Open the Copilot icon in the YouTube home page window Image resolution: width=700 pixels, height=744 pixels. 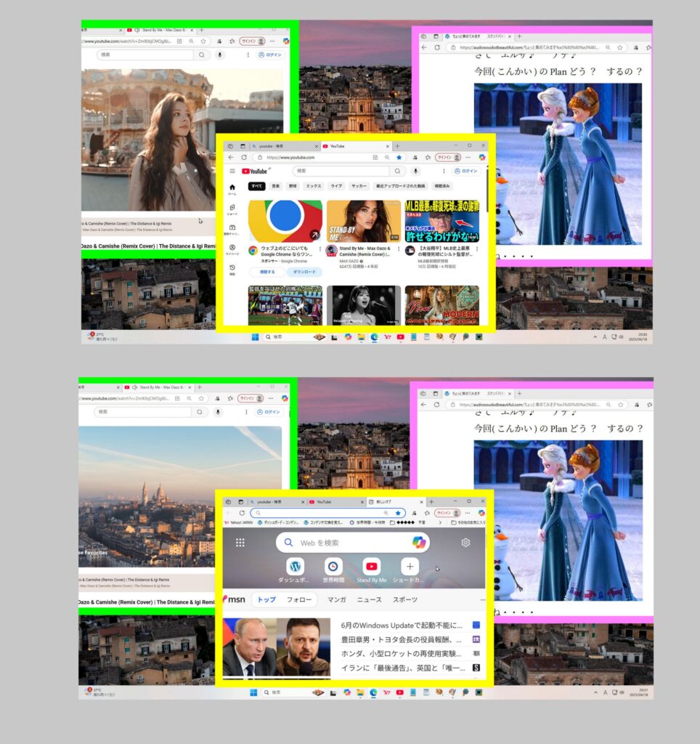point(482,157)
